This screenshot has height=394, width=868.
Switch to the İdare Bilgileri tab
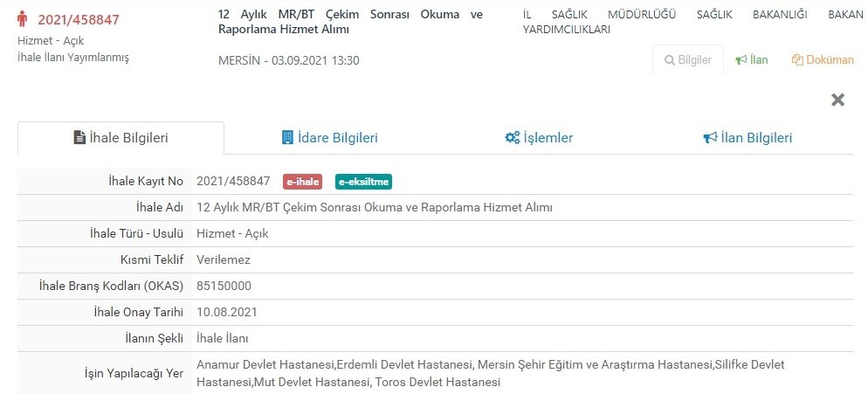(x=330, y=137)
